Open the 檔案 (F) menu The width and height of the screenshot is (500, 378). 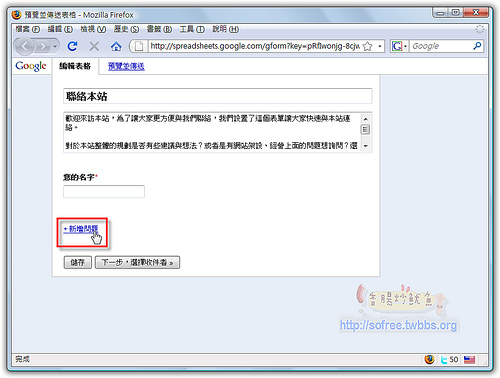point(28,29)
